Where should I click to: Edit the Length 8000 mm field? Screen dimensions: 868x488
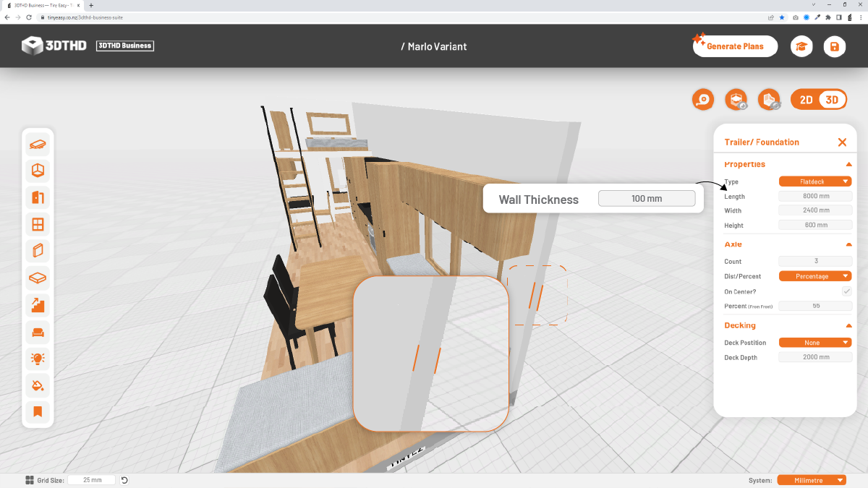(x=815, y=196)
